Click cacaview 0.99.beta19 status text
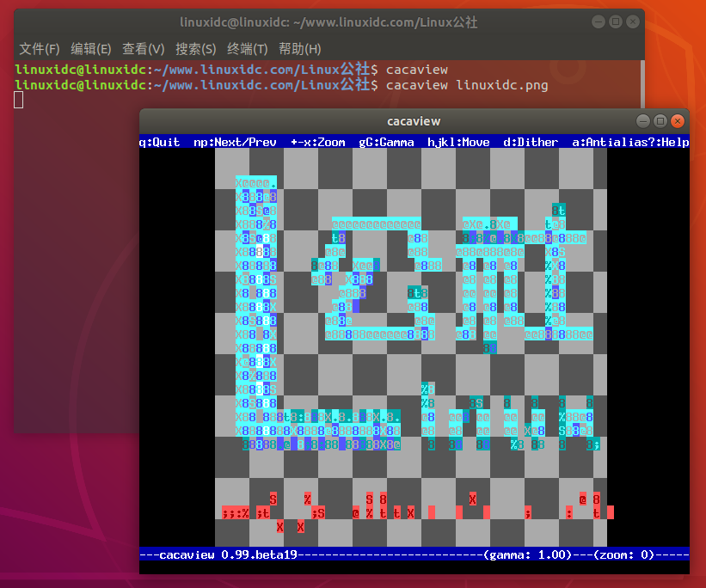This screenshot has height=588, width=706. (228, 554)
